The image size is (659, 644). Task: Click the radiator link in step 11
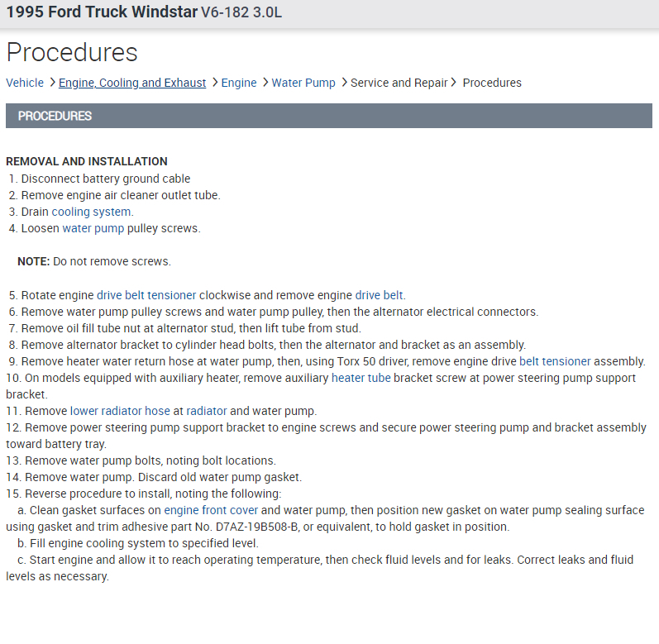point(207,411)
